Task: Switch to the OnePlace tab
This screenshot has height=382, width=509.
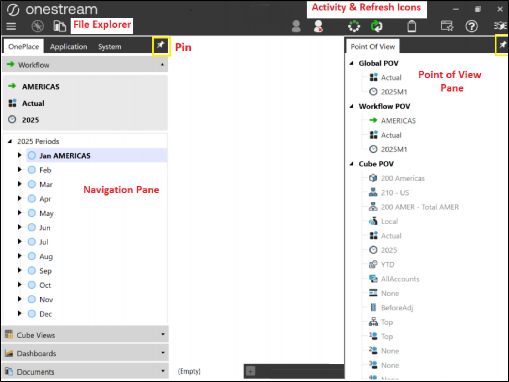Action: point(23,47)
